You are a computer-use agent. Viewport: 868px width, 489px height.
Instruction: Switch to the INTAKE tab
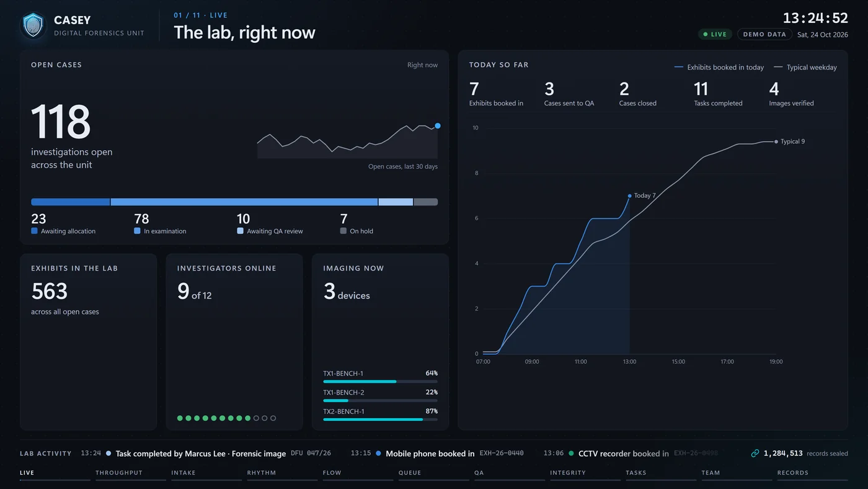click(x=206, y=474)
